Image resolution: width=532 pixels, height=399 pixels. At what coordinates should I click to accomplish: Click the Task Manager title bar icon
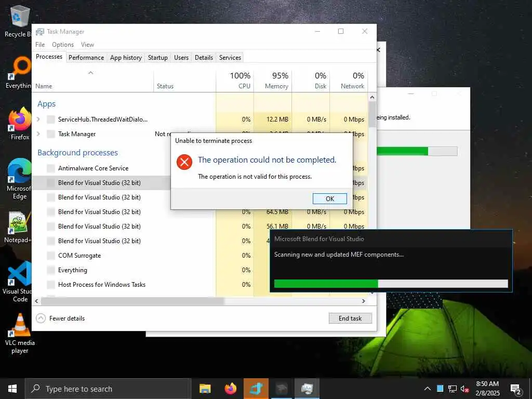(39, 32)
